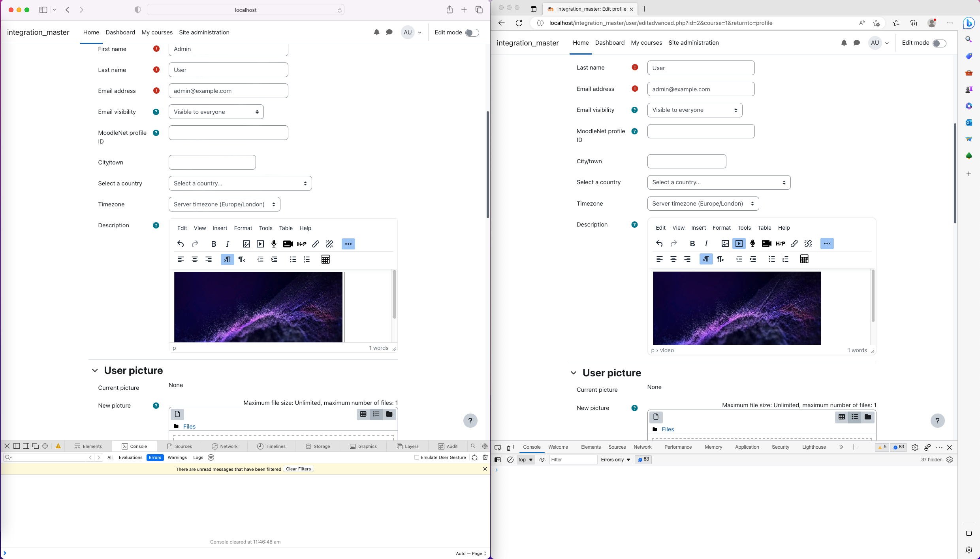Screen dimensions: 980x559
Task: Collapse User picture section in left window
Action: 95,370
